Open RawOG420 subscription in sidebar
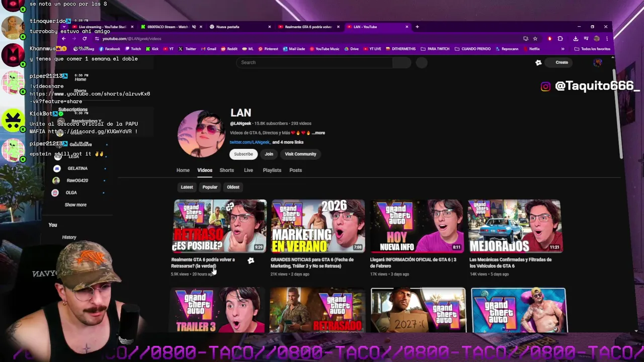This screenshot has height=362, width=644. point(77,180)
